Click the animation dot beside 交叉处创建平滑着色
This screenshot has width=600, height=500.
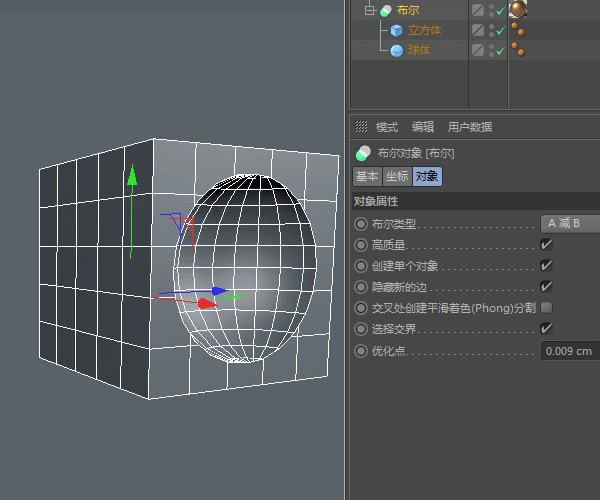pos(361,308)
